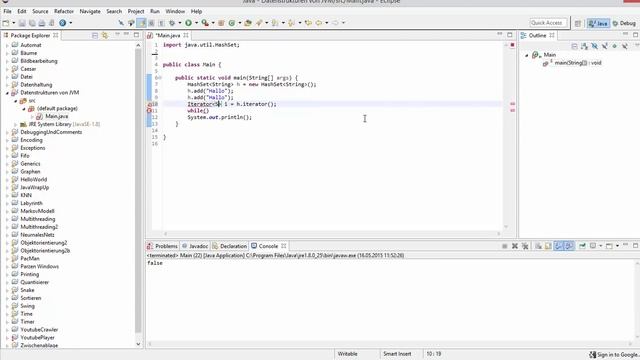Click Remove Launch X icon in Console
The width and height of the screenshot is (640, 360).
coord(515,246)
